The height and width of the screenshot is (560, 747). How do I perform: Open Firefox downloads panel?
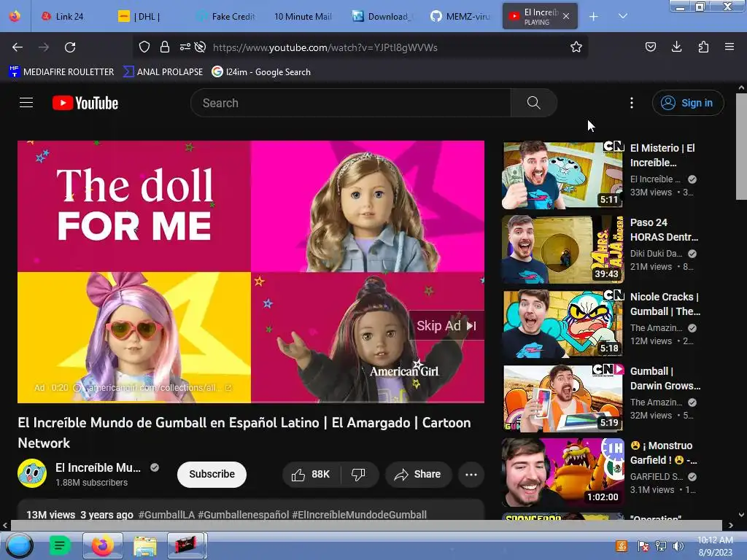(676, 47)
